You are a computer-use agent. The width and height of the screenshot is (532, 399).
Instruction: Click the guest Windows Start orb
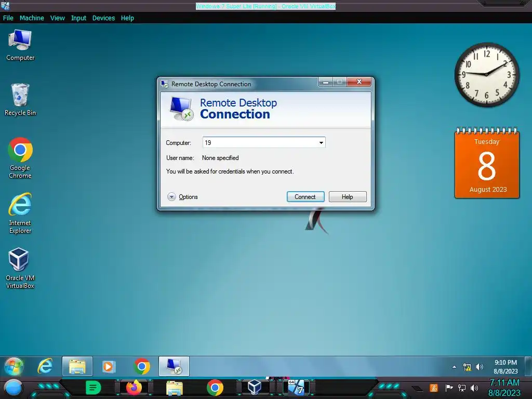(14, 366)
